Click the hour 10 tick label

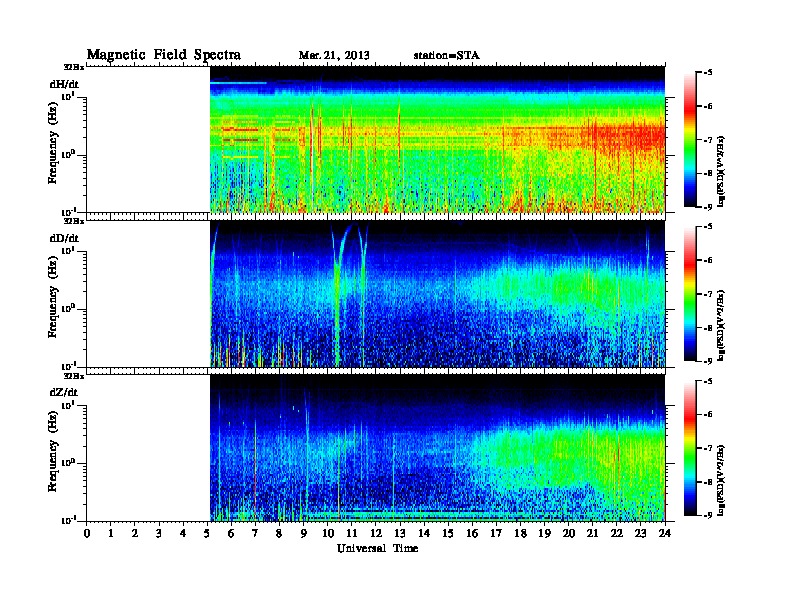click(327, 534)
